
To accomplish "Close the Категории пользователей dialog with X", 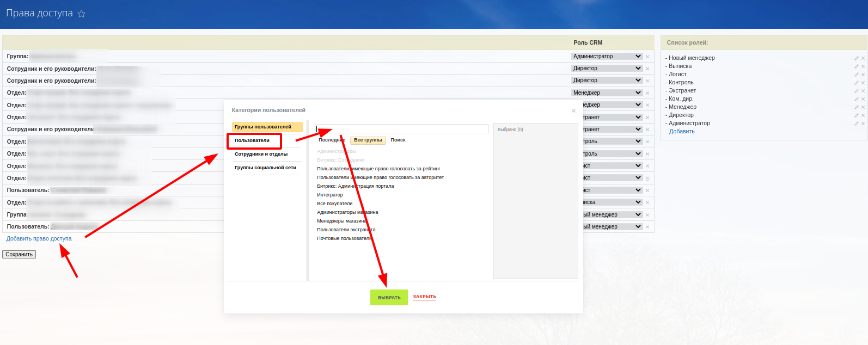I will [x=573, y=111].
